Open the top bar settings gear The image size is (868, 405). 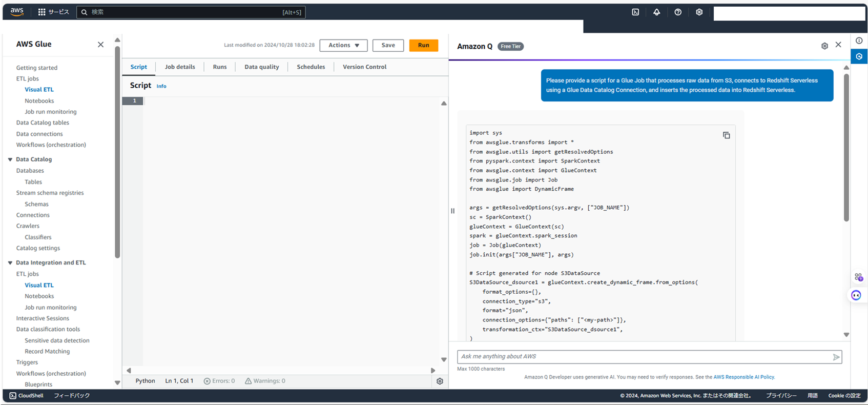[x=699, y=12]
